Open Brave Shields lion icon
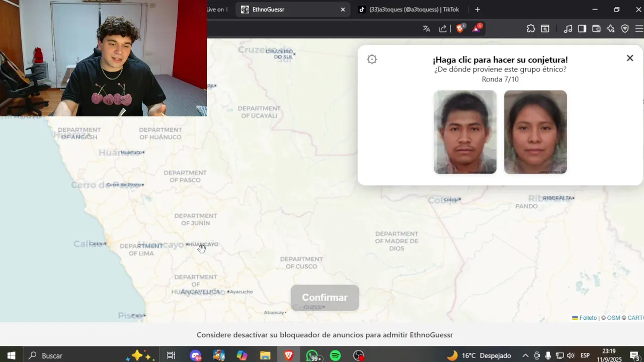Viewport: 644px width, 362px height. point(460,28)
